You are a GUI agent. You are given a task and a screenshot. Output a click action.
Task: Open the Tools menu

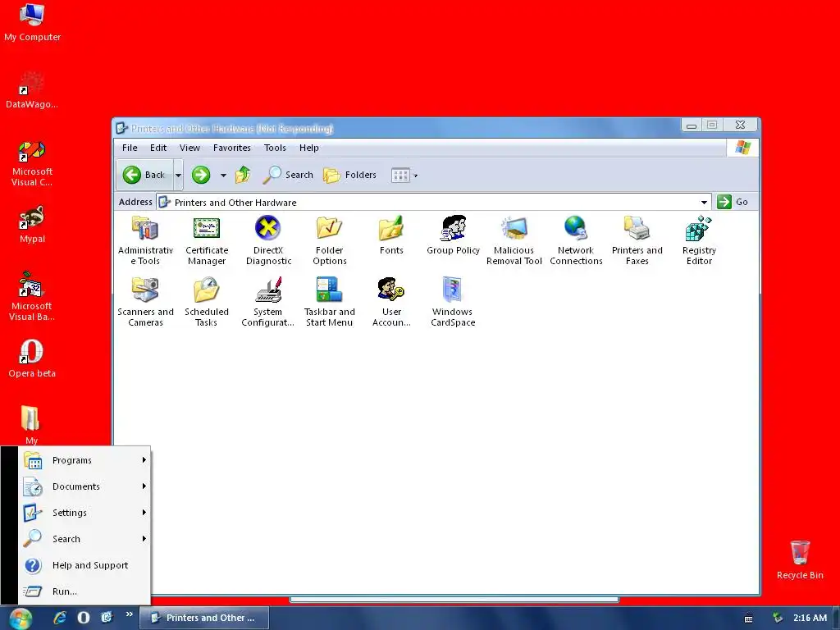275,148
